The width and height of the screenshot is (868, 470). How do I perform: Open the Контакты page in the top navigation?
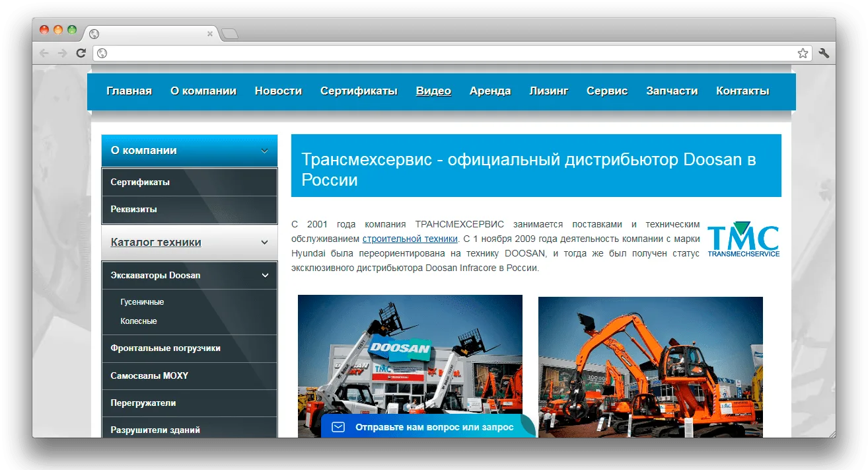742,91
